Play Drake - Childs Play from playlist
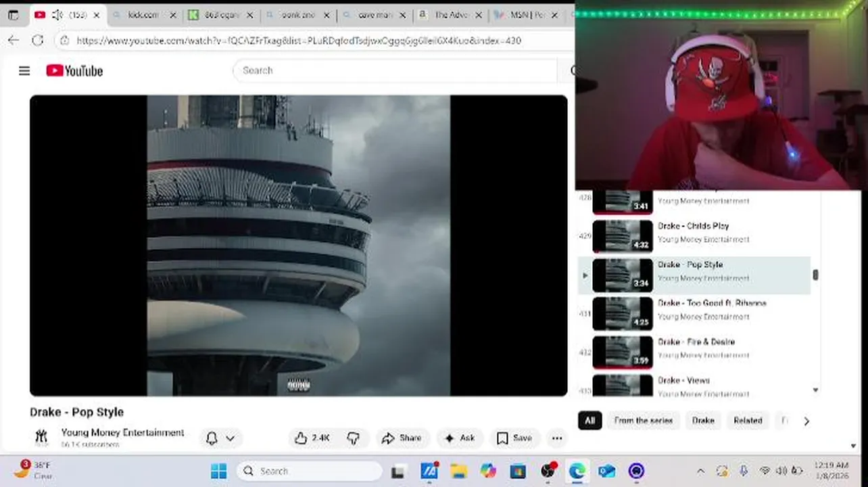The height and width of the screenshot is (487, 868). tap(623, 236)
